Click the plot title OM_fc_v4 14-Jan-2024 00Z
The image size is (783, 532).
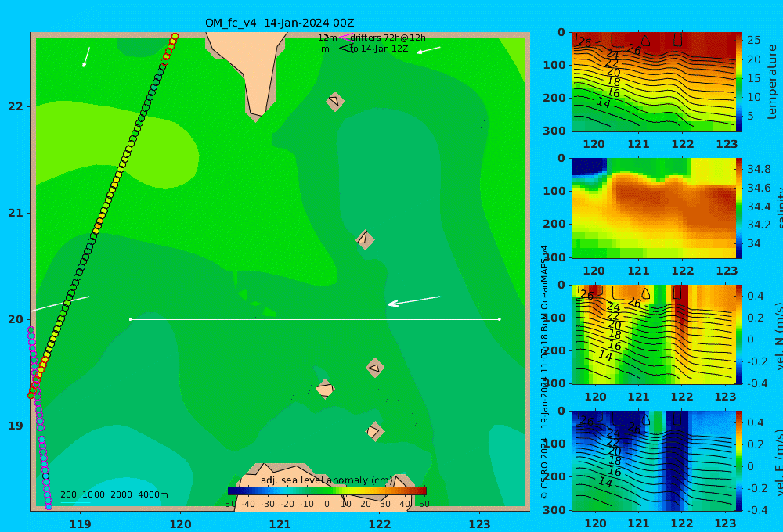pos(280,23)
